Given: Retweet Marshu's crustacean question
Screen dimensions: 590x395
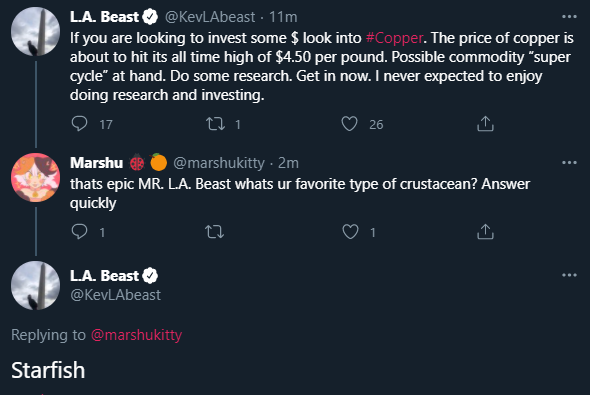Looking at the screenshot, I should [214, 232].
